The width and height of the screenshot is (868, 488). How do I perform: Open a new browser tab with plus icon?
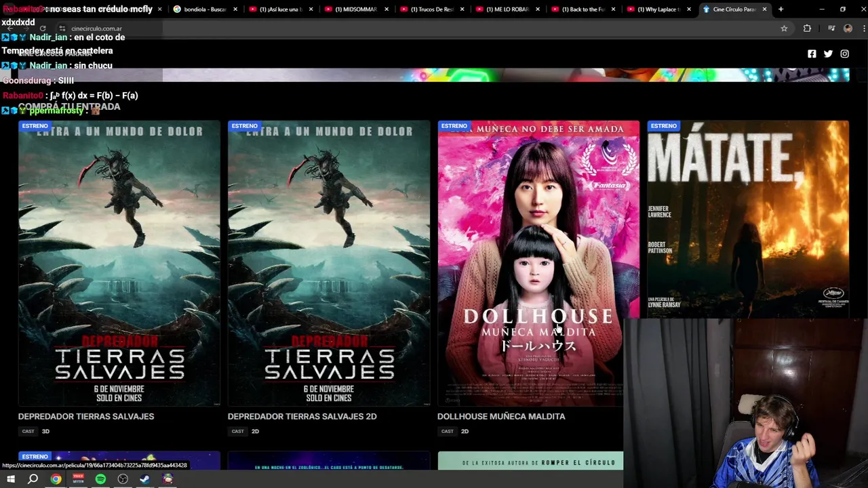pos(781,9)
